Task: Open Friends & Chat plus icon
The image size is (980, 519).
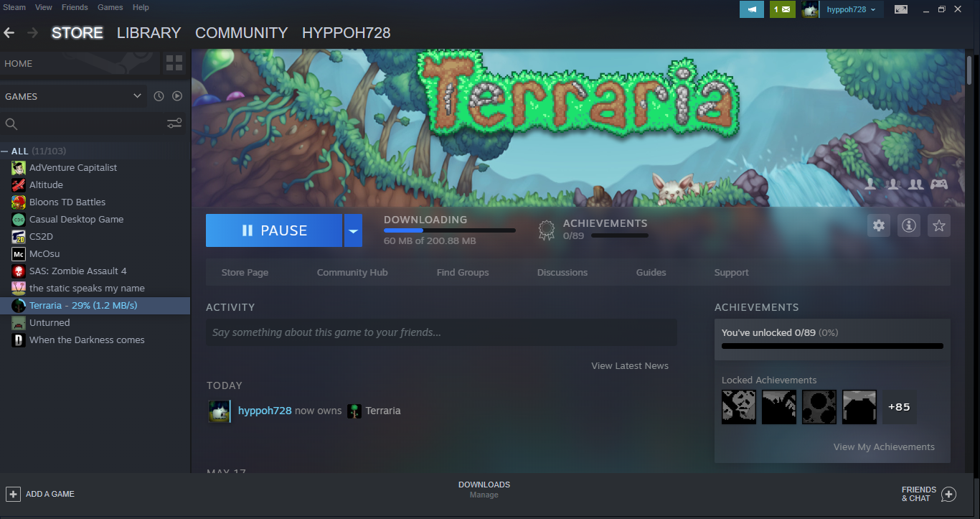Action: pyautogui.click(x=948, y=494)
